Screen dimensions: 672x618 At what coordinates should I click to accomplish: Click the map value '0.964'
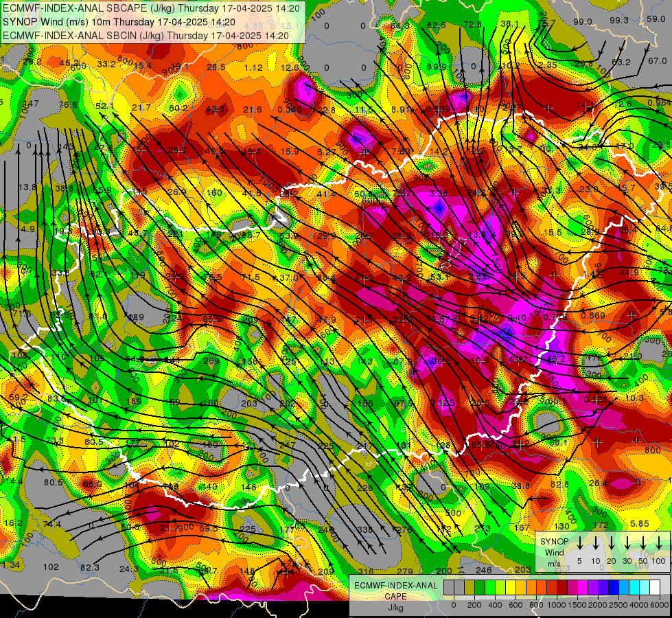659,102
